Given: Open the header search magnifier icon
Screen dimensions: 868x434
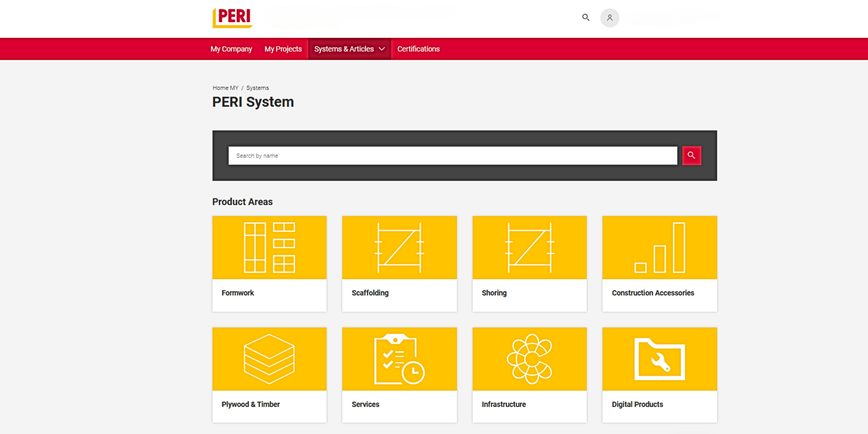Looking at the screenshot, I should coord(586,18).
